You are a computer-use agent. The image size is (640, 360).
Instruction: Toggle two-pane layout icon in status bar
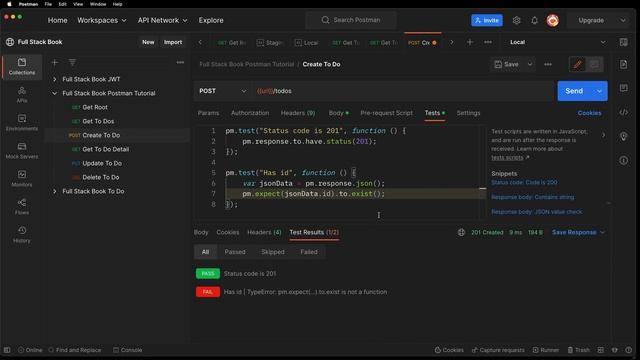tap(600, 350)
